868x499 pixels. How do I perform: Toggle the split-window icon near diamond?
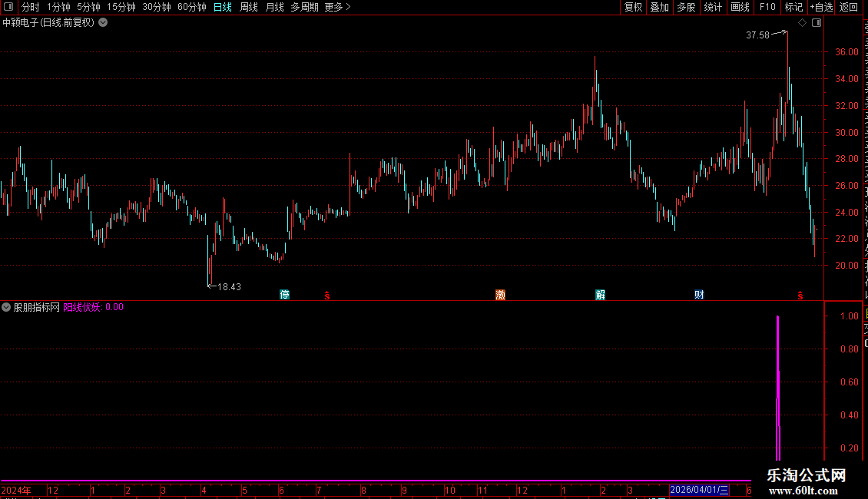coord(817,23)
